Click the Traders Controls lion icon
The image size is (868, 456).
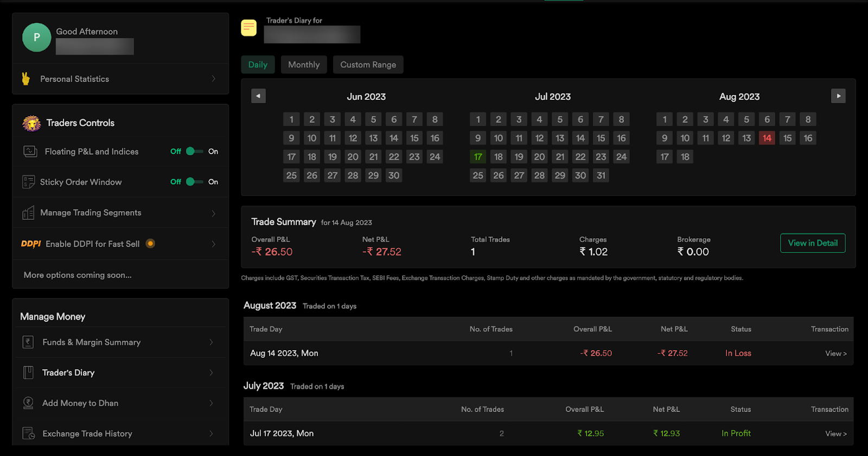pos(31,123)
